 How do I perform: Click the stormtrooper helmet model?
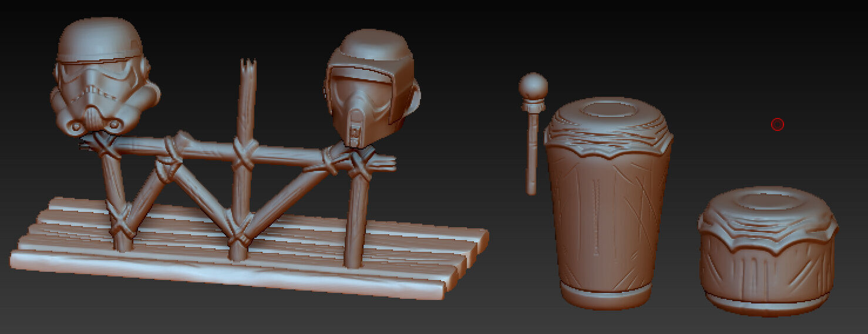click(105, 76)
